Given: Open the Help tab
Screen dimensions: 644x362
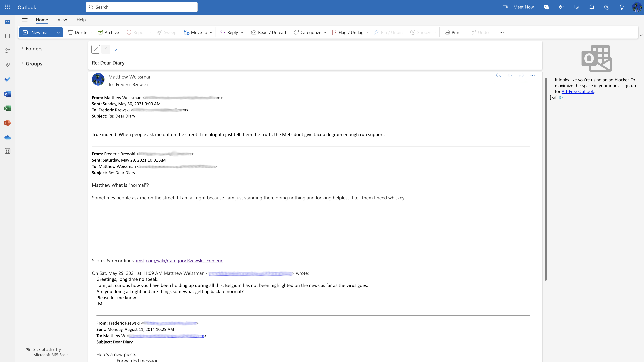Looking at the screenshot, I should point(81,20).
